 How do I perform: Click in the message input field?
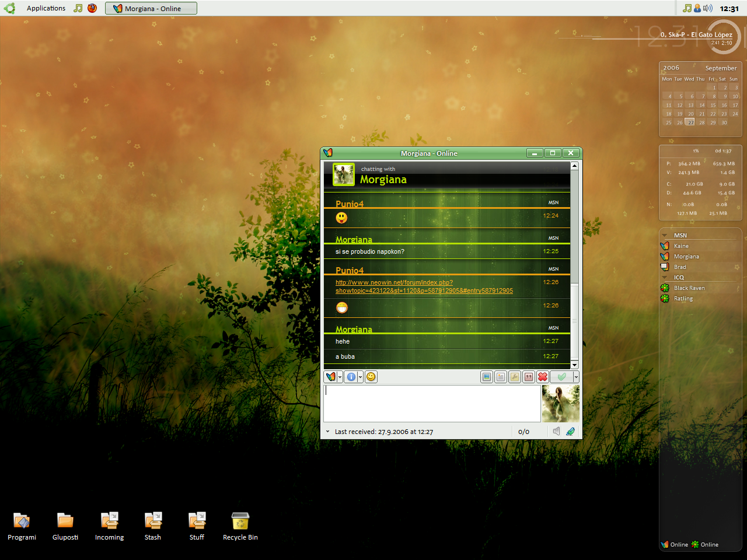tap(432, 403)
